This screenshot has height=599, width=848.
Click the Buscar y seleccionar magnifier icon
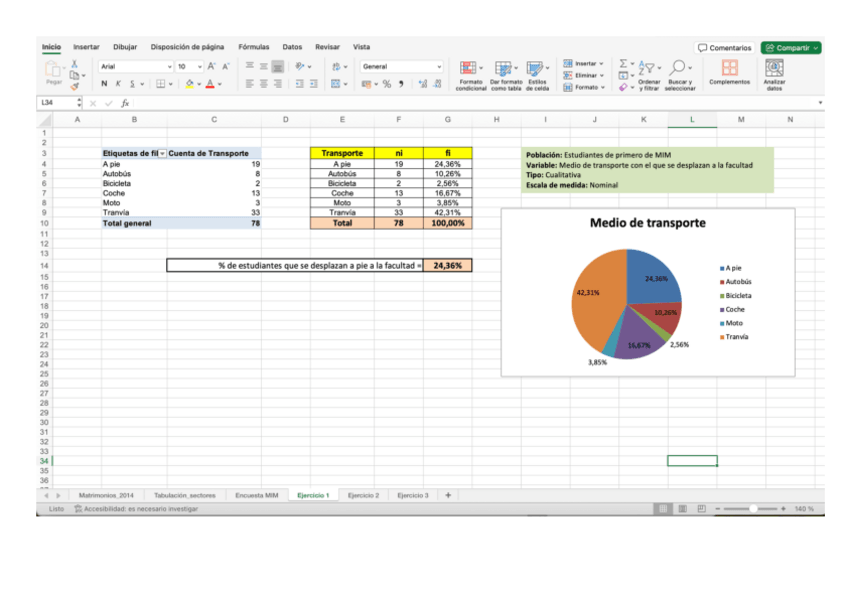click(x=678, y=68)
